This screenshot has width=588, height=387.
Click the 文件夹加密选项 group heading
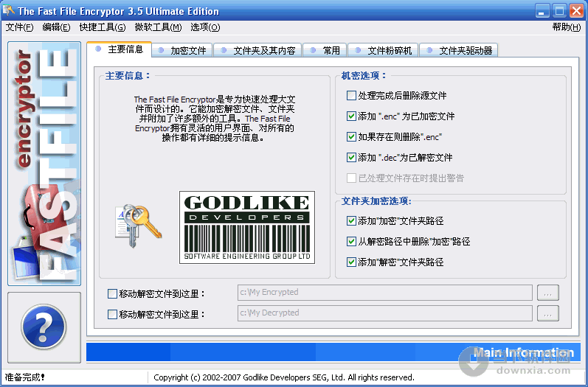coord(376,201)
